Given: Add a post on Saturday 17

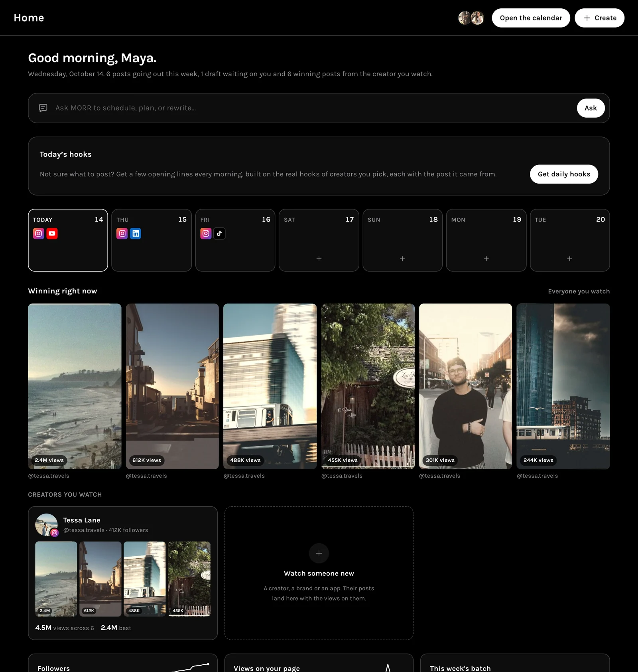Looking at the screenshot, I should 319,259.
